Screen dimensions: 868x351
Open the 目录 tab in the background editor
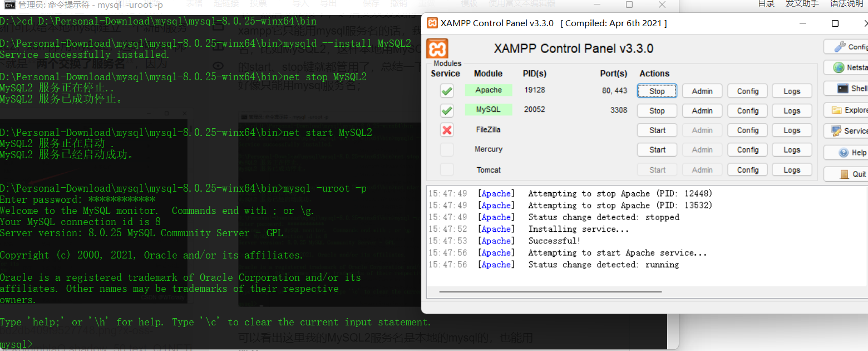point(766,3)
